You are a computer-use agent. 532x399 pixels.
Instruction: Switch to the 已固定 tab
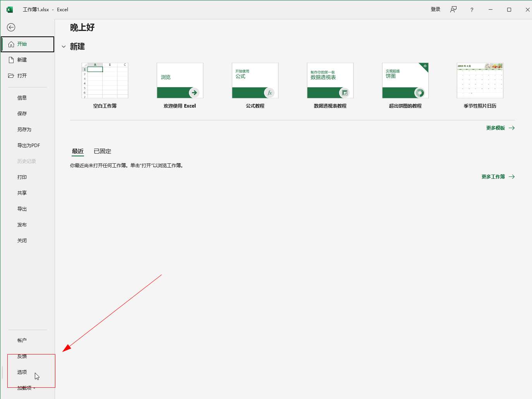(x=103, y=151)
